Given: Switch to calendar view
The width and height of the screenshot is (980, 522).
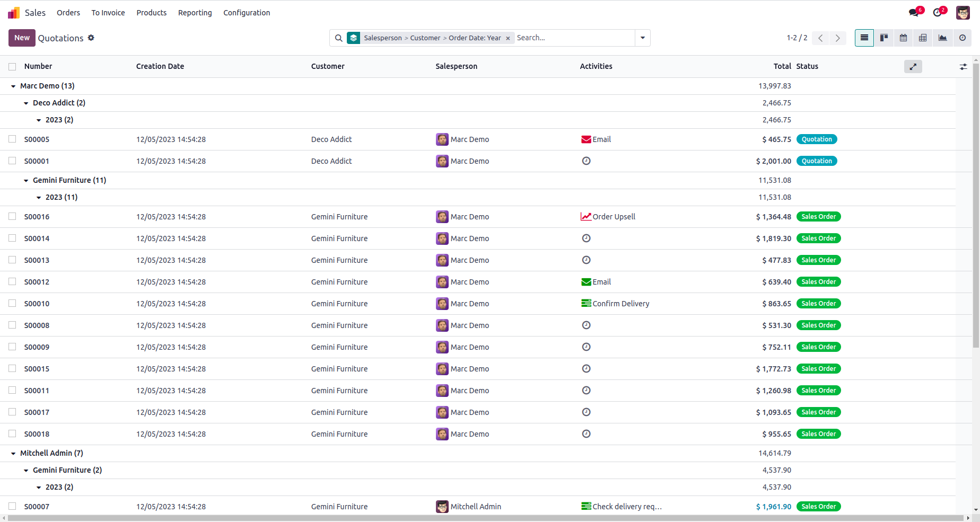Looking at the screenshot, I should pos(904,38).
